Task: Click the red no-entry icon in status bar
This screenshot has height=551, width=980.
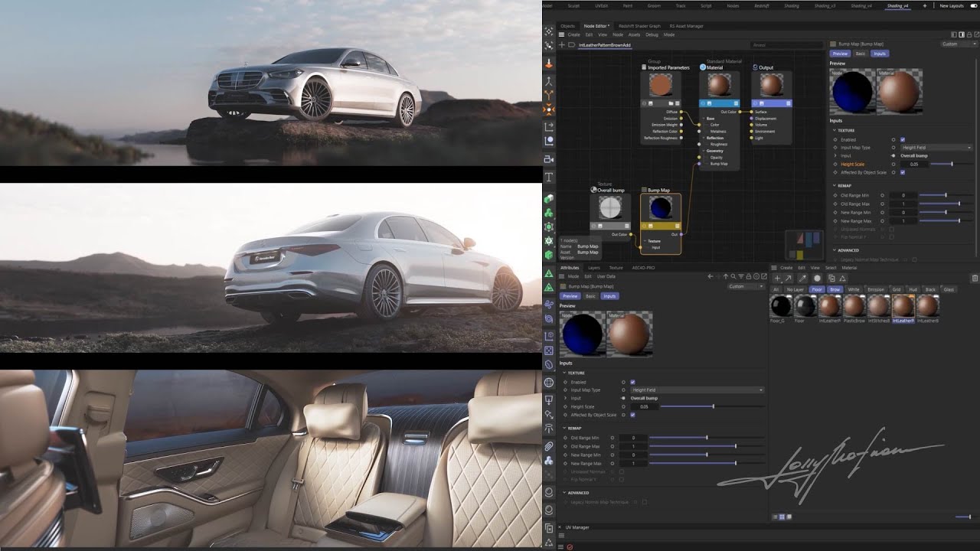Action: (570, 546)
